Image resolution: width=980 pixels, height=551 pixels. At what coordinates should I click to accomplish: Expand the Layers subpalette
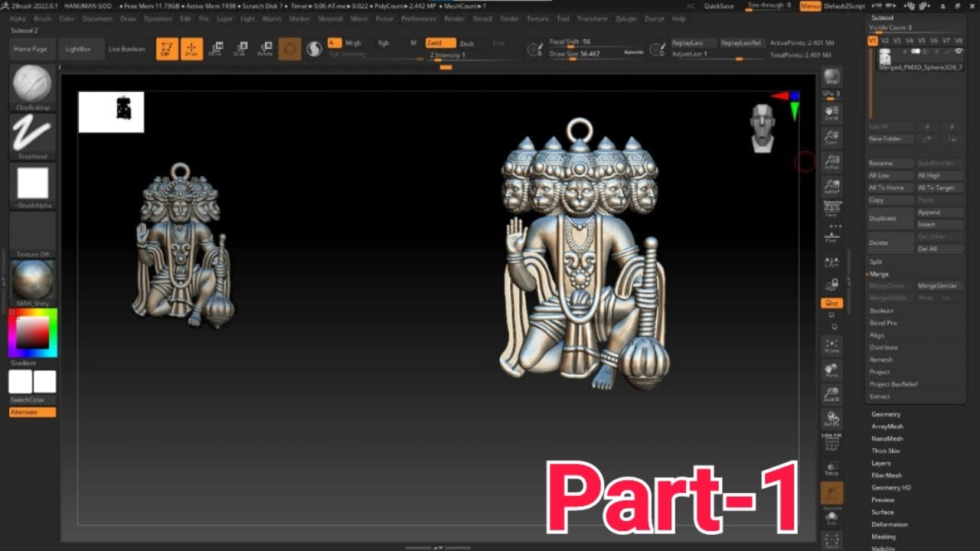tap(881, 463)
